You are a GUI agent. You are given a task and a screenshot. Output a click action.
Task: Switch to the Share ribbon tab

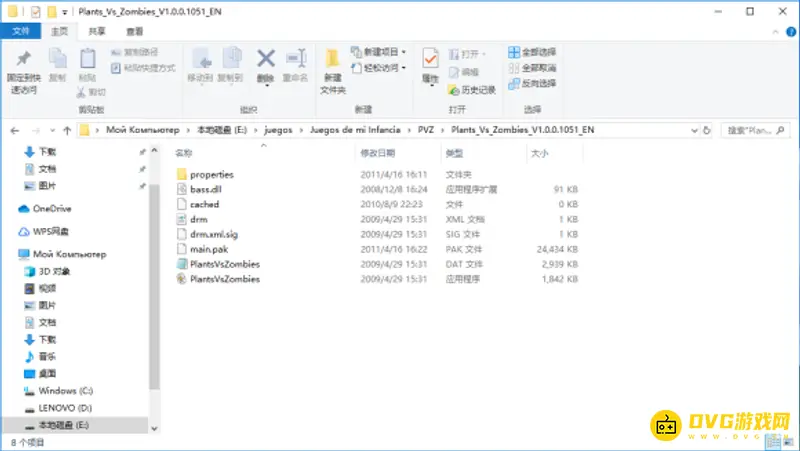pos(96,31)
